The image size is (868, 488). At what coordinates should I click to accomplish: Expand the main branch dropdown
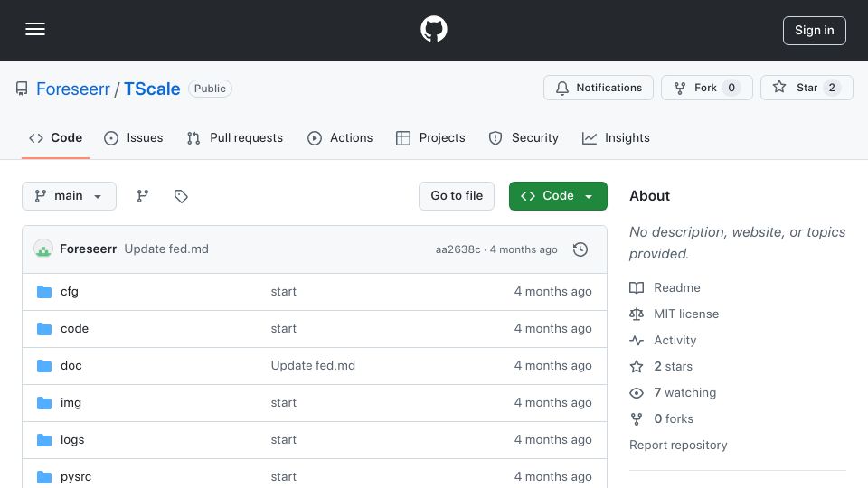70,196
